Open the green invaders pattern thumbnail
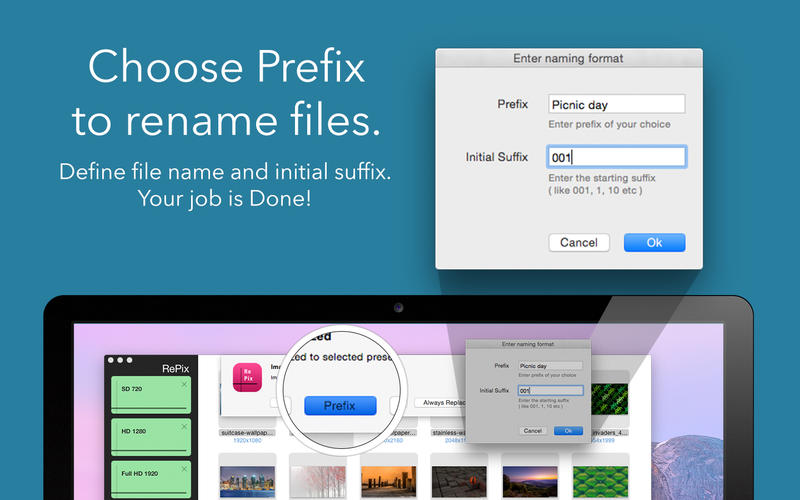Screen dimensions: 800x500 [610, 399]
